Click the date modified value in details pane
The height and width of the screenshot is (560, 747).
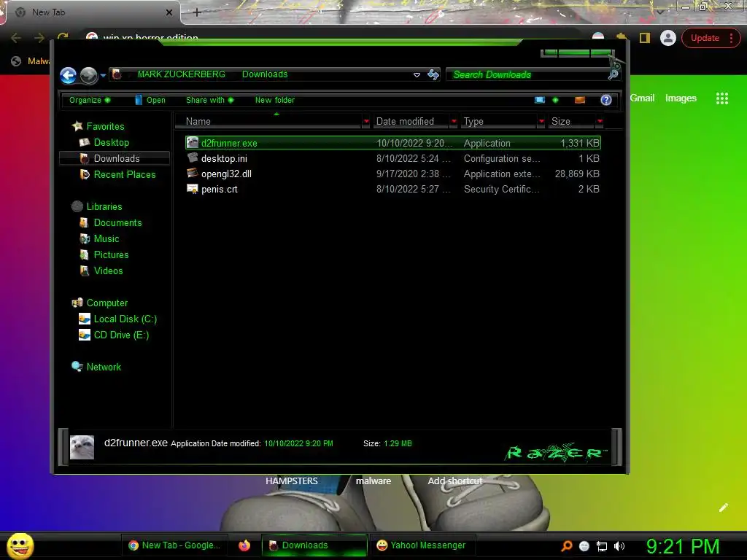(x=298, y=443)
